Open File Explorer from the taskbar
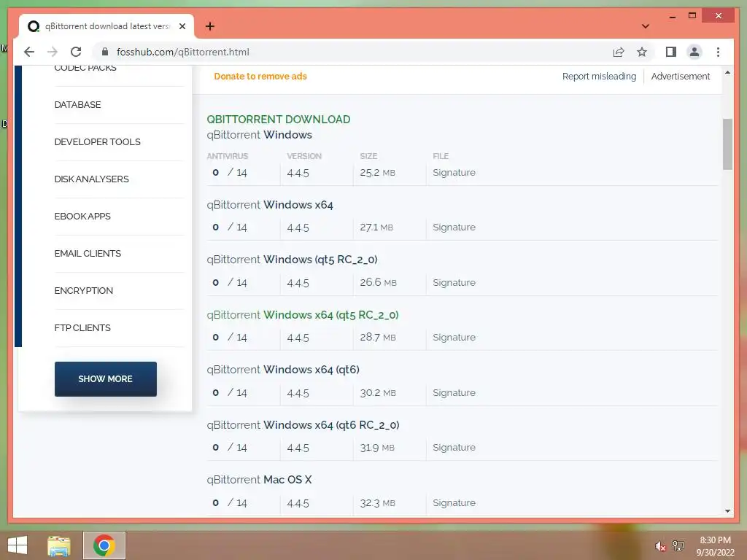This screenshot has height=560, width=747. click(x=59, y=545)
